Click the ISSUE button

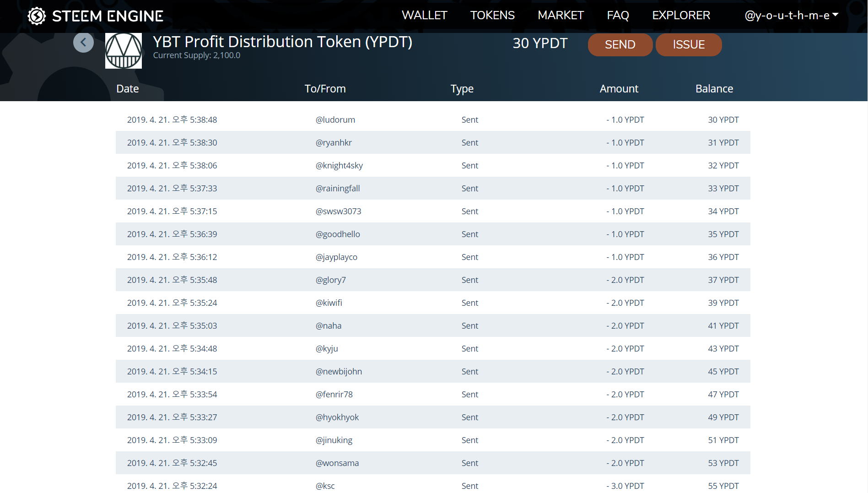[x=689, y=44]
